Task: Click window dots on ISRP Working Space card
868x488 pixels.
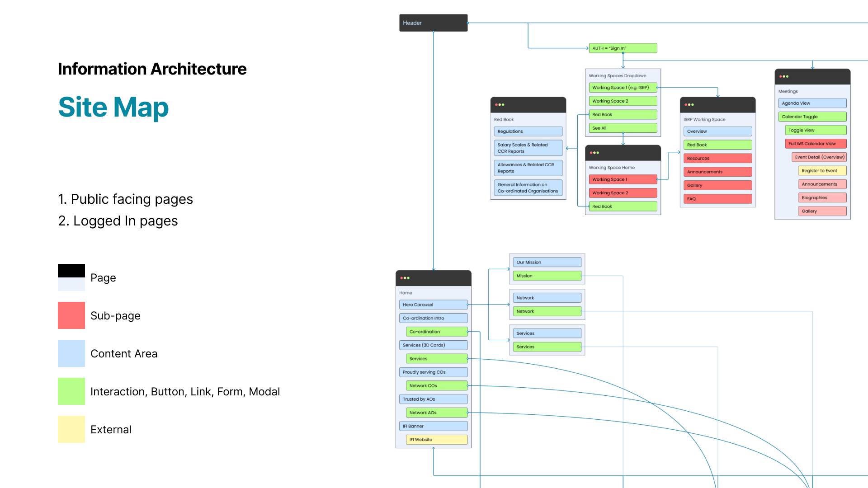Action: point(689,104)
